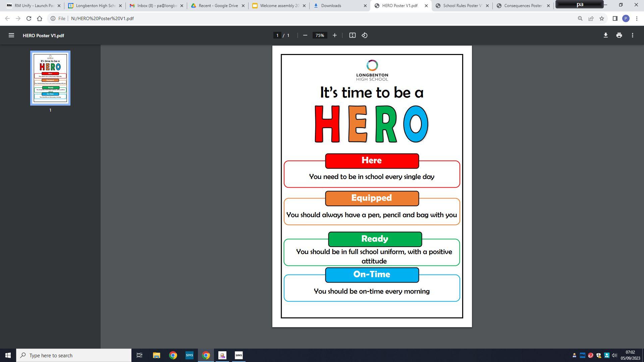Toggle the PDF sidebar menu icon
Image resolution: width=644 pixels, height=362 pixels.
pos(11,35)
